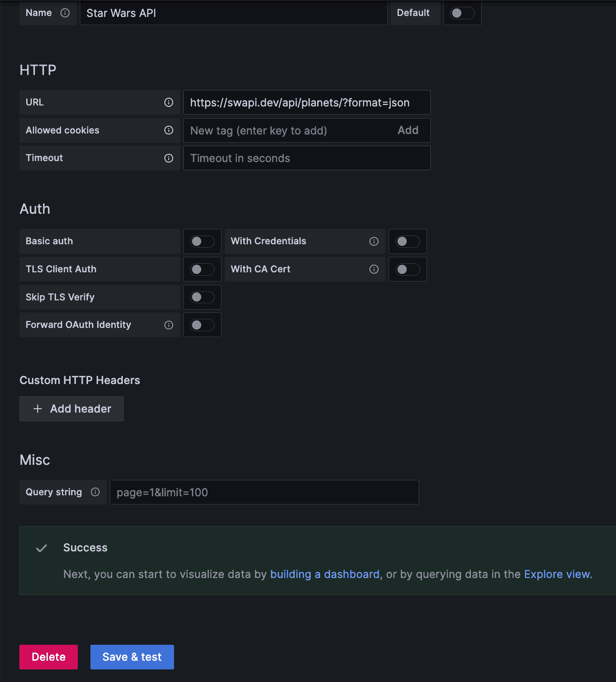Click the Forward OAuth Identity info icon

click(168, 325)
